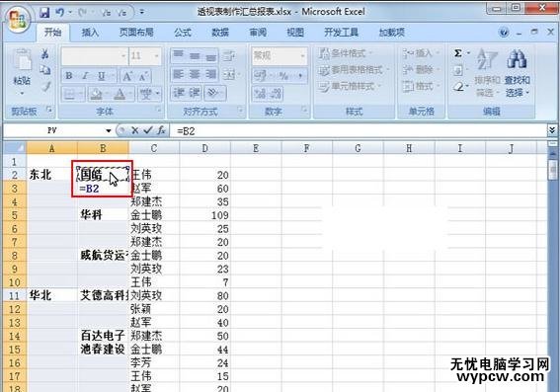Switch to 公式 ribbon tab
The width and height of the screenshot is (560, 392).
[183, 33]
